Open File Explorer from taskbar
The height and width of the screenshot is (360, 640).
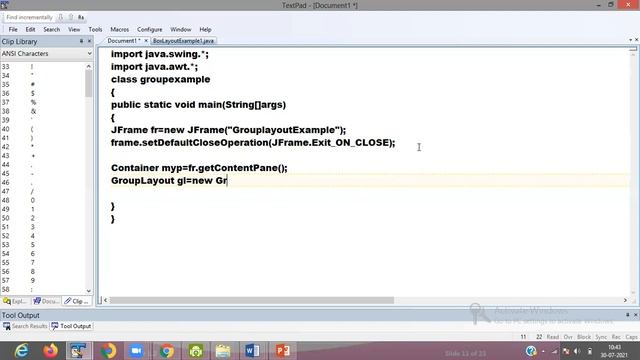(223, 351)
